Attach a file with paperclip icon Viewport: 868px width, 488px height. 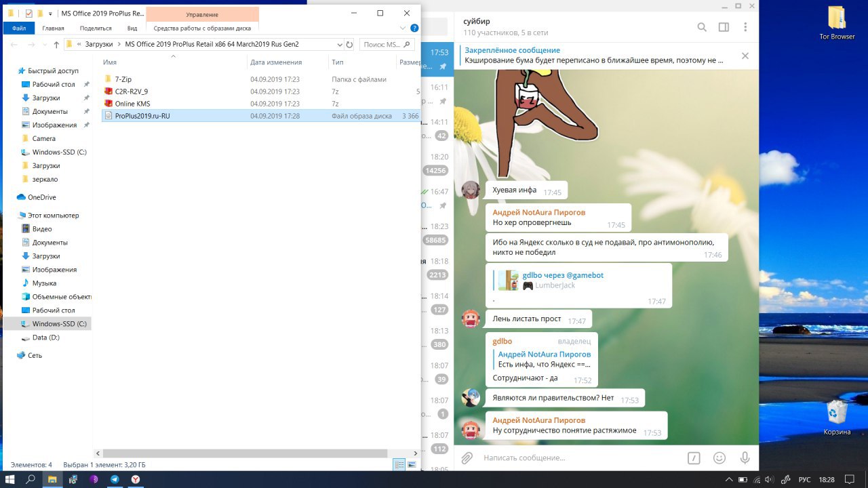tap(467, 458)
